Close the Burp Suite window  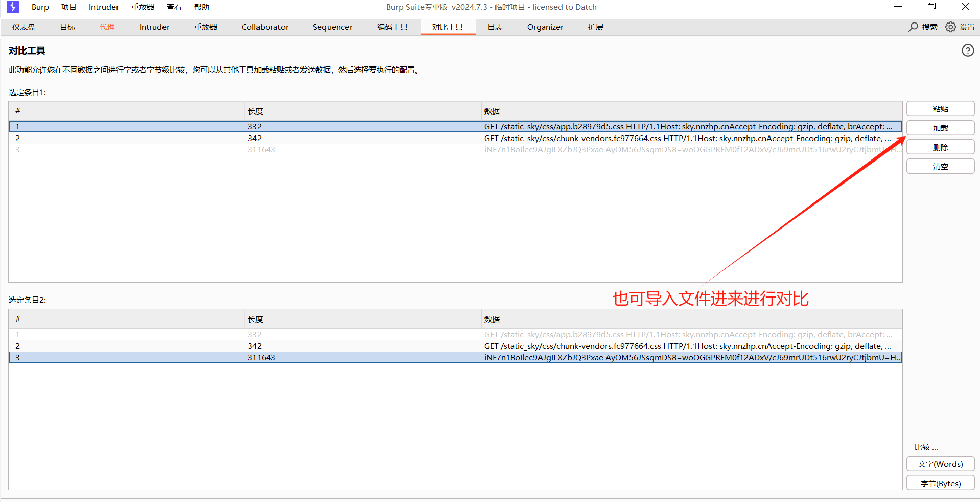click(x=965, y=7)
